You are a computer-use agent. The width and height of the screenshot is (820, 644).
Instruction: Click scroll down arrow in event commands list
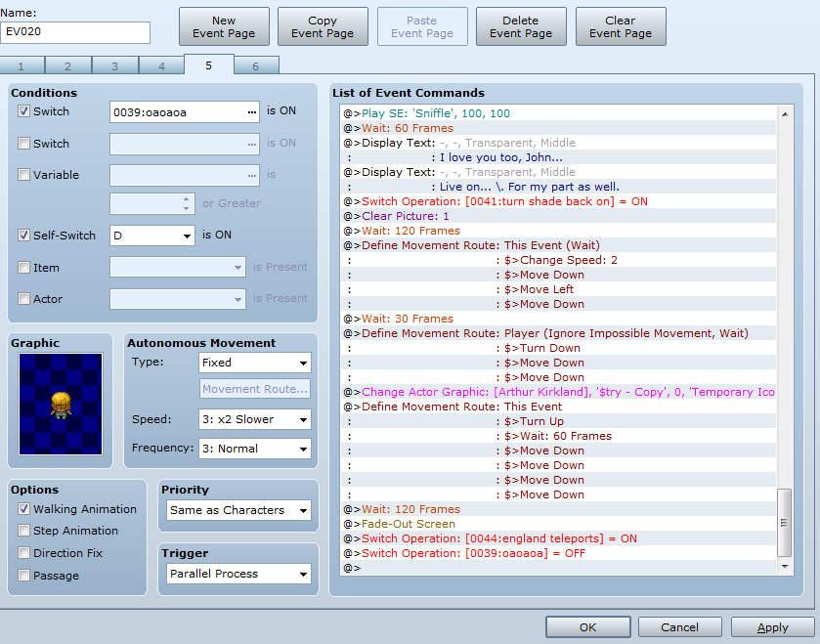785,566
